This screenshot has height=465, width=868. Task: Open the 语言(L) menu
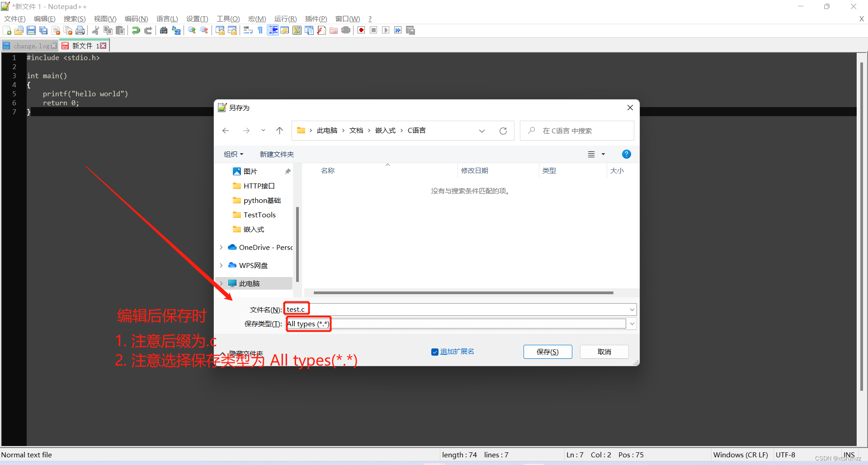point(167,19)
